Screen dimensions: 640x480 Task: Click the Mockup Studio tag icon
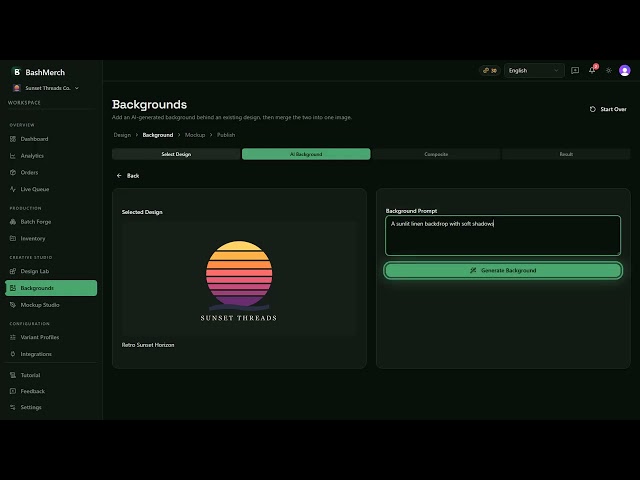click(13, 305)
